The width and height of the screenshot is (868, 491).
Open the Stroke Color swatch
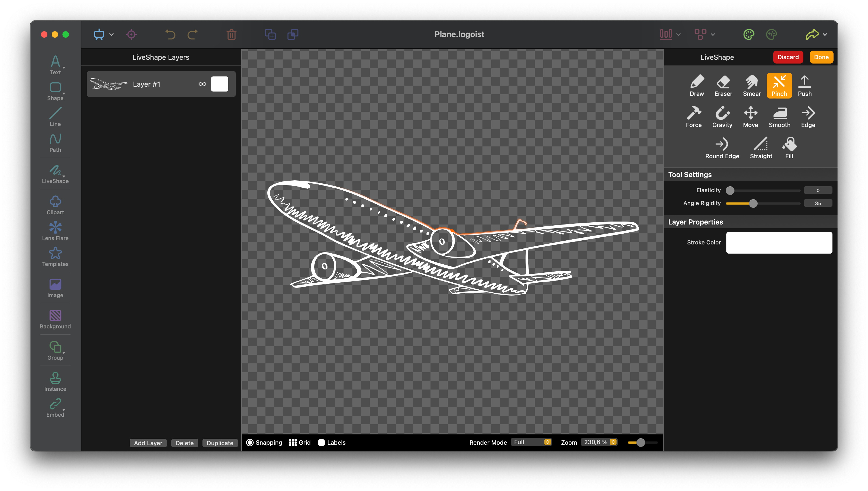[779, 243]
